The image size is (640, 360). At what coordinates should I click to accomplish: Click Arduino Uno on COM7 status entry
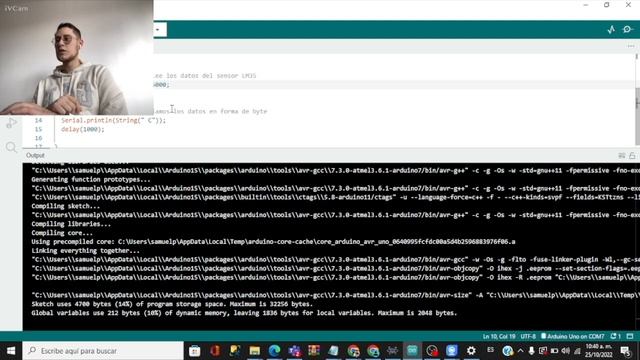(x=573, y=336)
